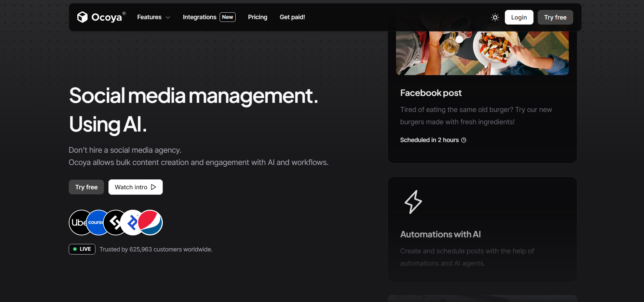Click 'Don't hire a social media agency.' text
The image size is (644, 302).
(125, 150)
